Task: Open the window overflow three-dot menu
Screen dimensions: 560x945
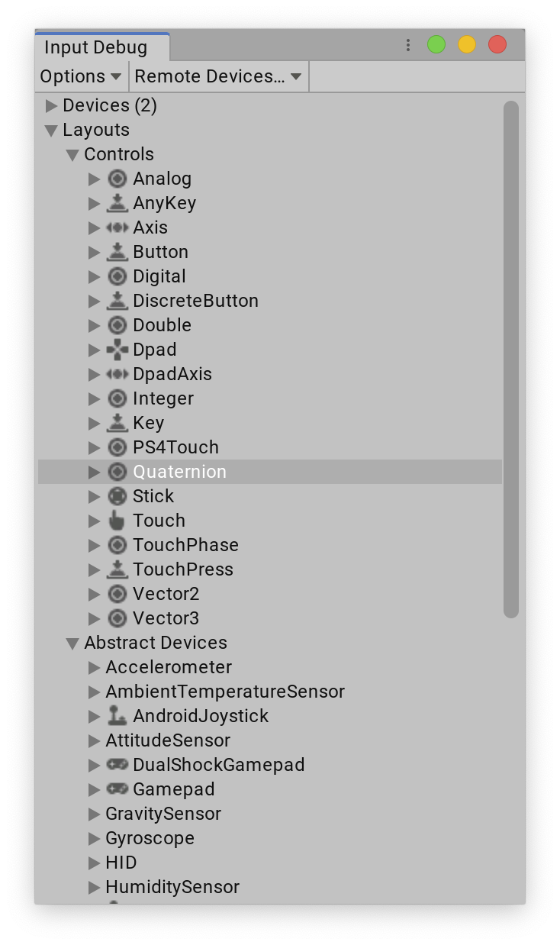Action: (408, 45)
